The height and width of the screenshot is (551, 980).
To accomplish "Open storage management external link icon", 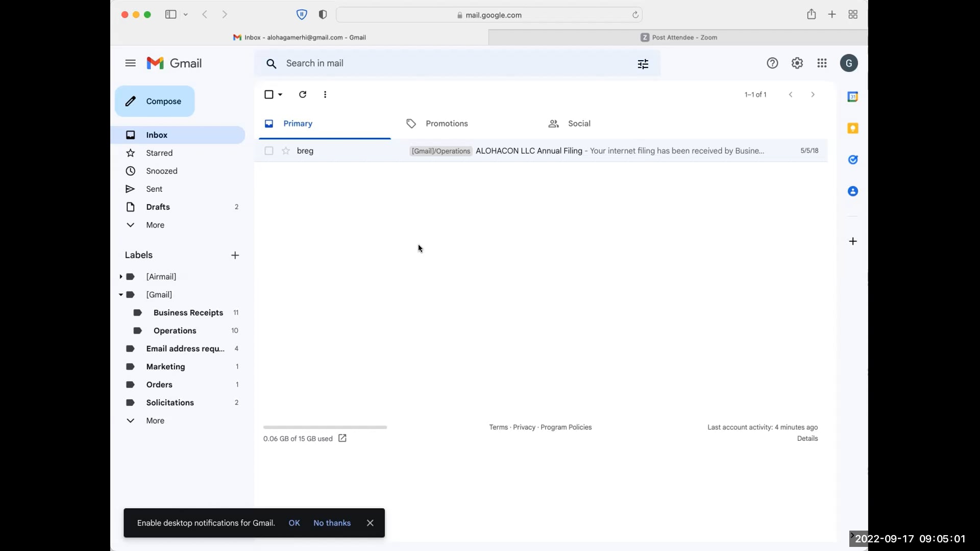I will point(342,438).
